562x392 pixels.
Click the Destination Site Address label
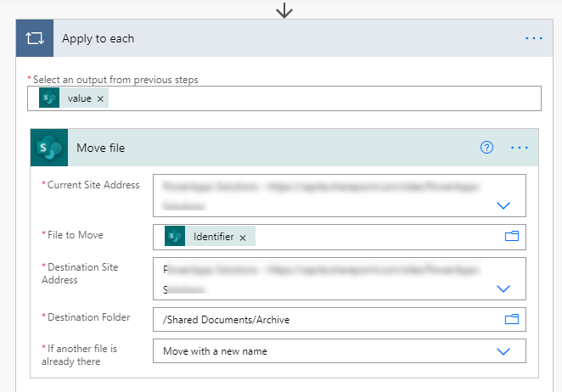80,273
